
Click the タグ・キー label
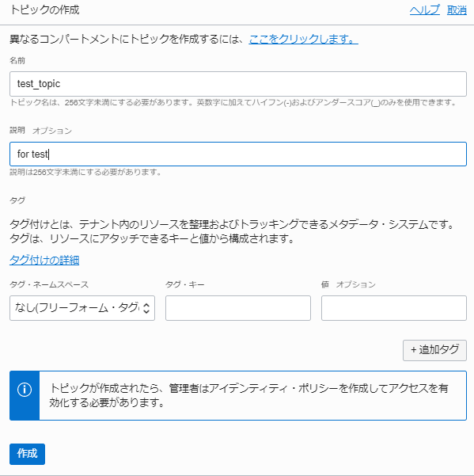(185, 284)
